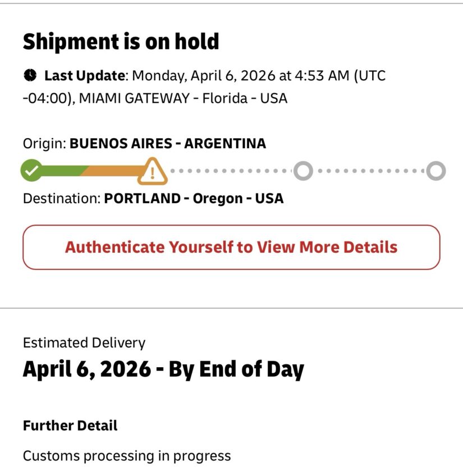Click the BUENOS AIRES - ARGENTINA origin text

167,143
